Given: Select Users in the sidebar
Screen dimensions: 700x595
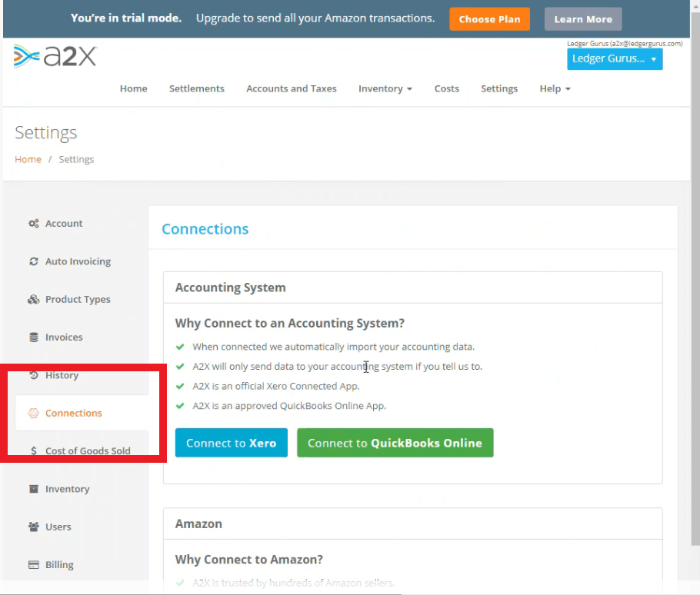Looking at the screenshot, I should [58, 527].
